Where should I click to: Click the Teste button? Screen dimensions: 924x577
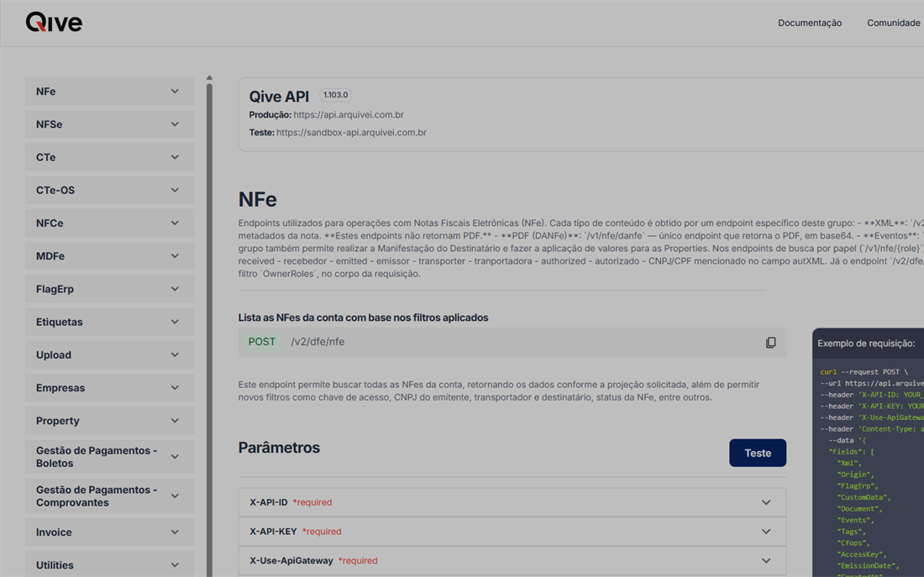point(757,454)
